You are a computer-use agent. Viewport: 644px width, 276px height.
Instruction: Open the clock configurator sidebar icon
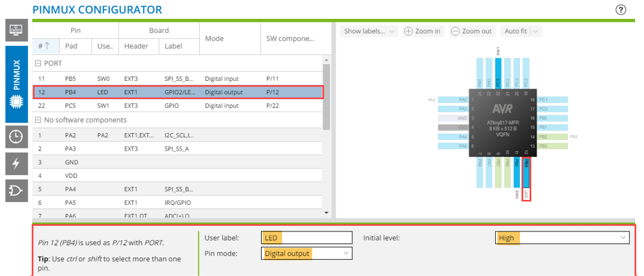[x=17, y=137]
